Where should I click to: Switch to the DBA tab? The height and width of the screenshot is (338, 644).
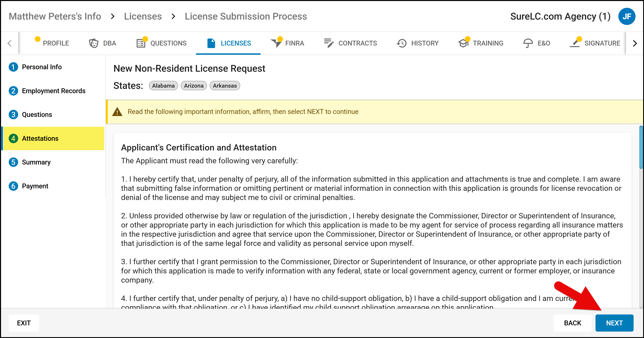[103, 43]
